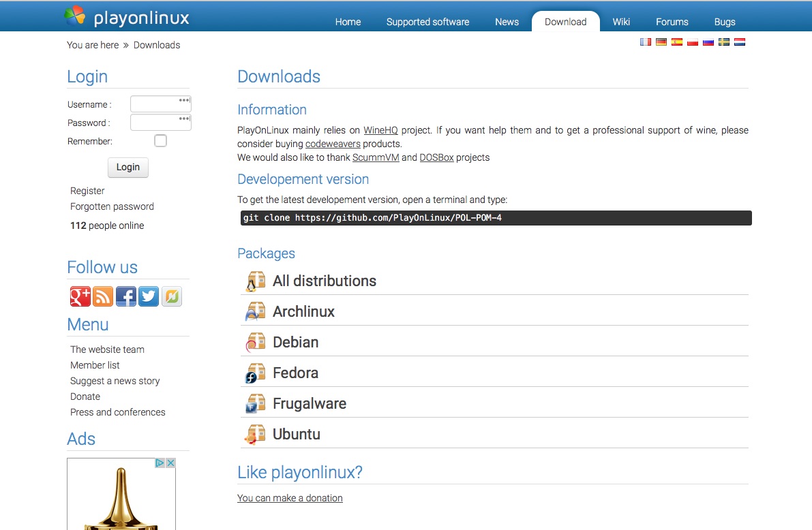Screen dimensions: 812x530
Task: Open the Forums tab
Action: tap(672, 22)
